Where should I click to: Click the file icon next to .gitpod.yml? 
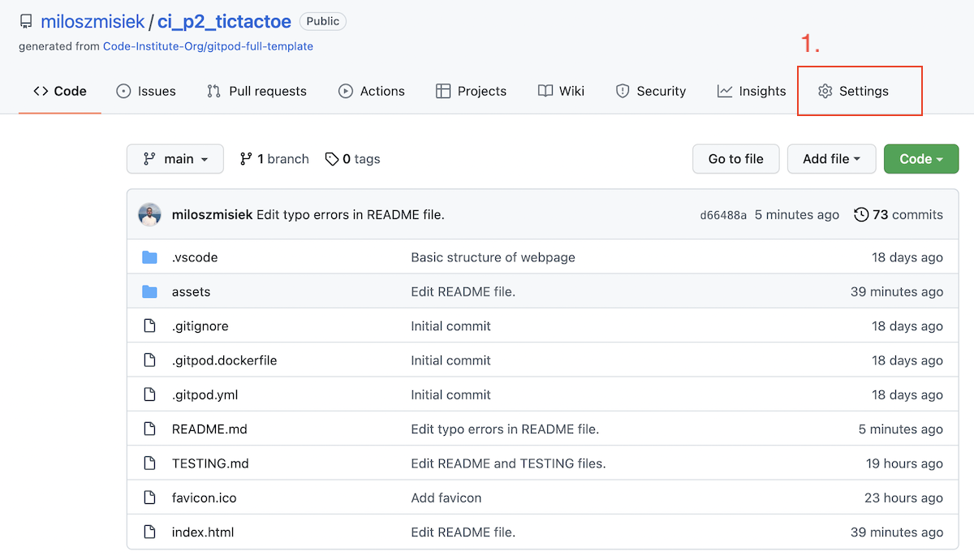click(x=149, y=394)
